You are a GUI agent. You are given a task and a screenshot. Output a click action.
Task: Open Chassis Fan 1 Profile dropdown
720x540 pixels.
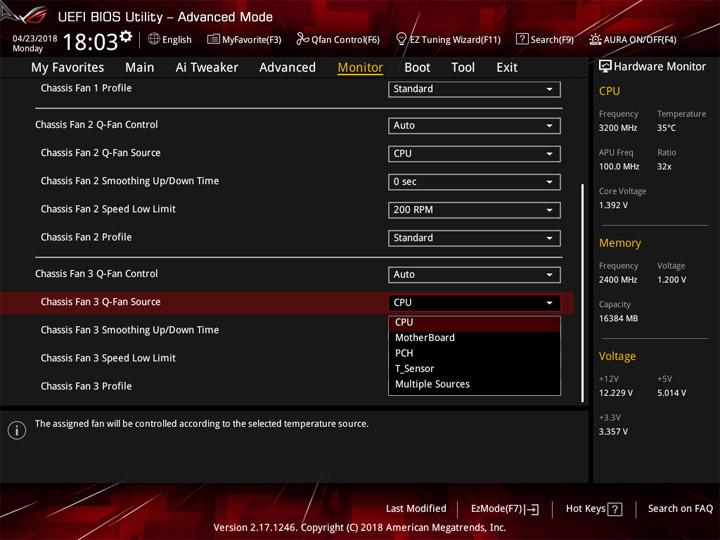tap(474, 89)
